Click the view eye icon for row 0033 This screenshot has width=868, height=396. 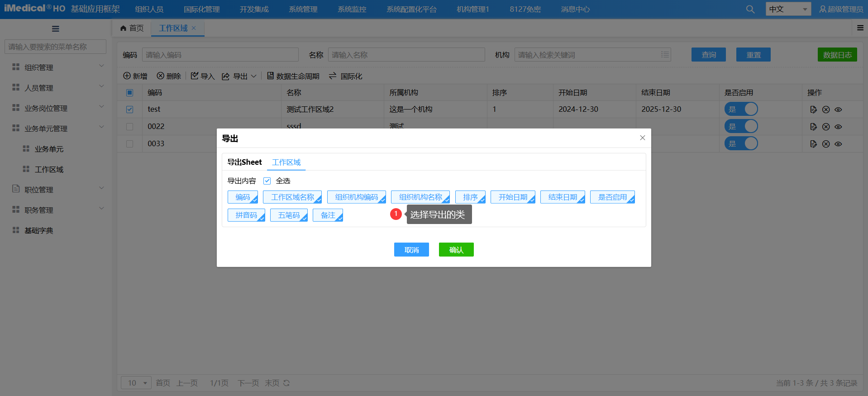click(838, 144)
